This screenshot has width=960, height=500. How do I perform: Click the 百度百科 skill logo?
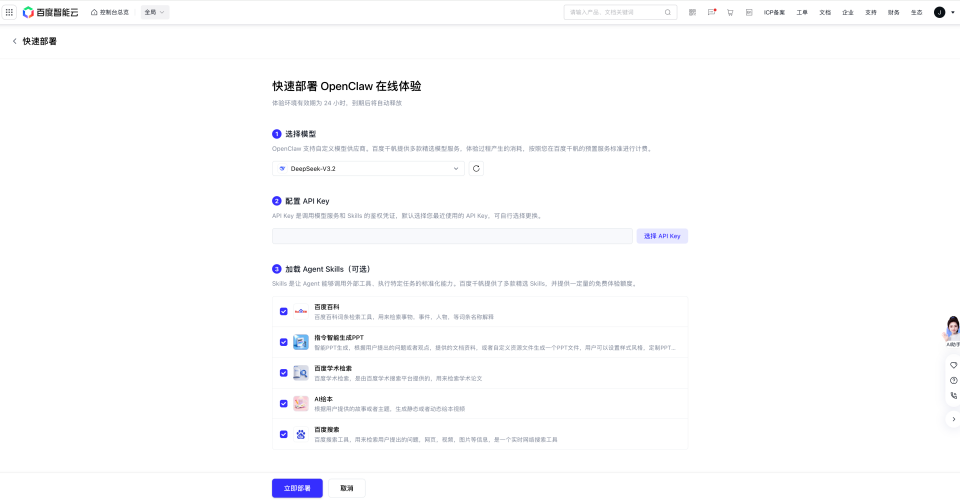[301, 312]
